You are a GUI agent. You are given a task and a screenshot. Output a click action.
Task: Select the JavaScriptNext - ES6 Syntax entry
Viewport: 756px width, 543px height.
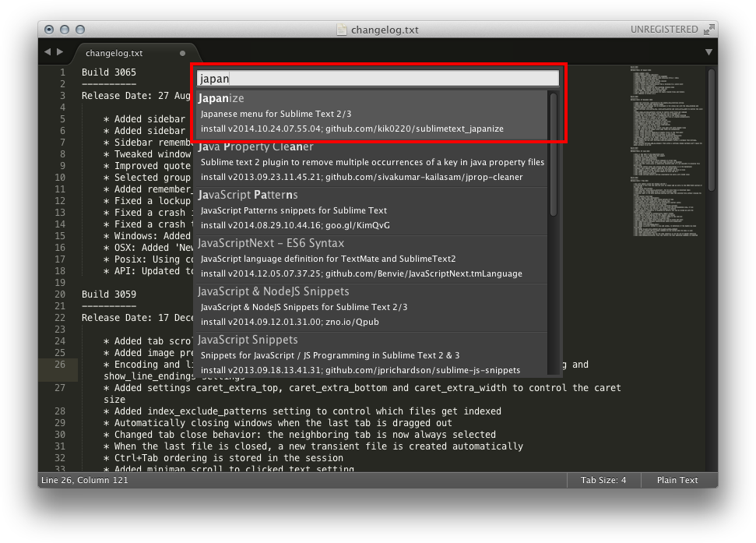[374, 257]
